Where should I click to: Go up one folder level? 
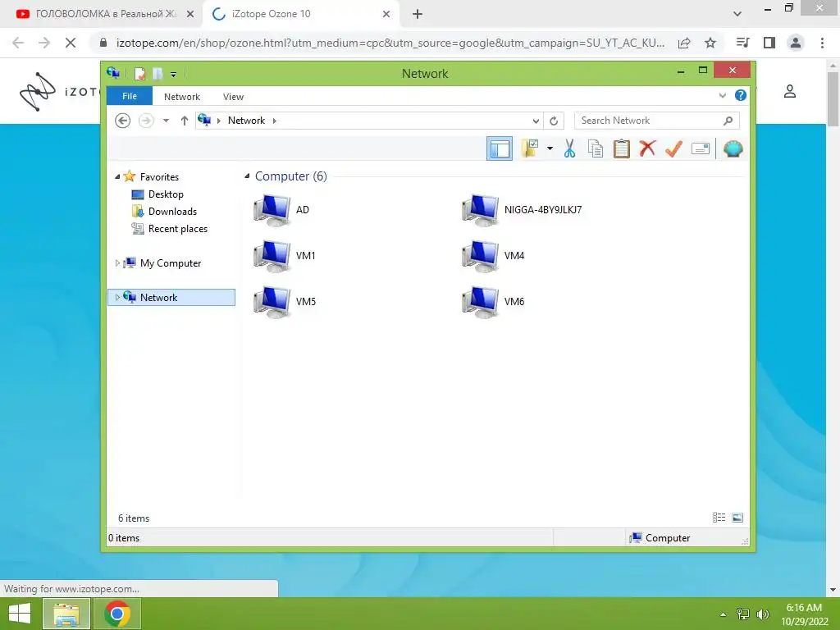coord(185,121)
